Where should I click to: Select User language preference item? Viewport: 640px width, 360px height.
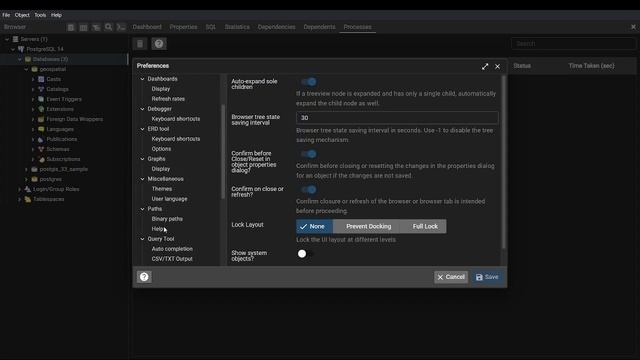[169, 199]
